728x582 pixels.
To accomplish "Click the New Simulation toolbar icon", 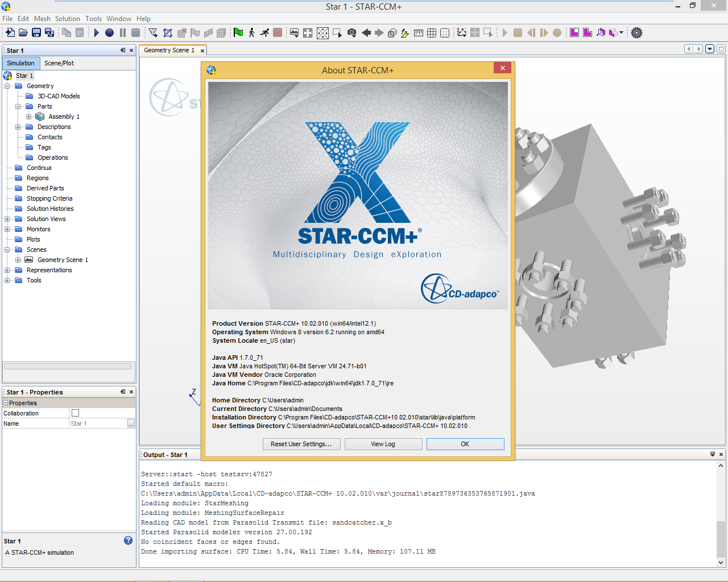I will [10, 33].
